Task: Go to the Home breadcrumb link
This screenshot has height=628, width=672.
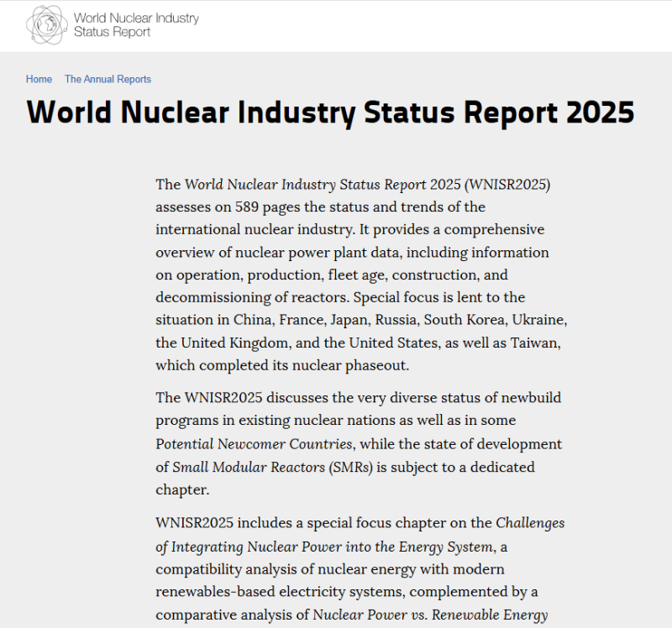Action: [x=39, y=79]
